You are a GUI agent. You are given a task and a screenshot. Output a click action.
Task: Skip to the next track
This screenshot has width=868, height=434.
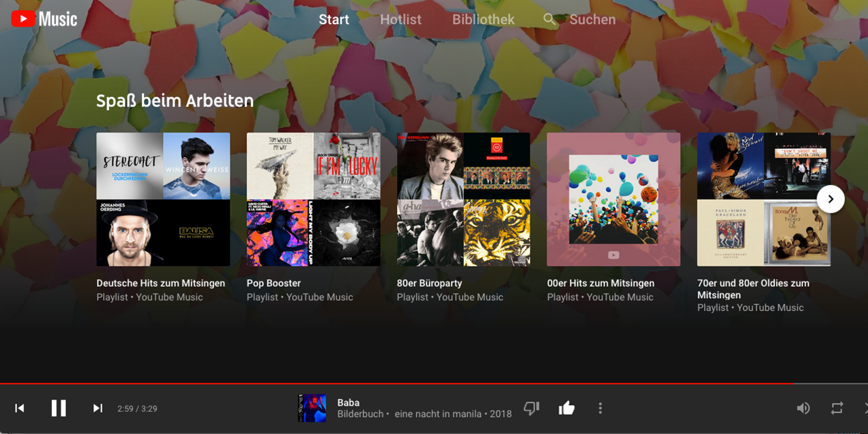98,408
